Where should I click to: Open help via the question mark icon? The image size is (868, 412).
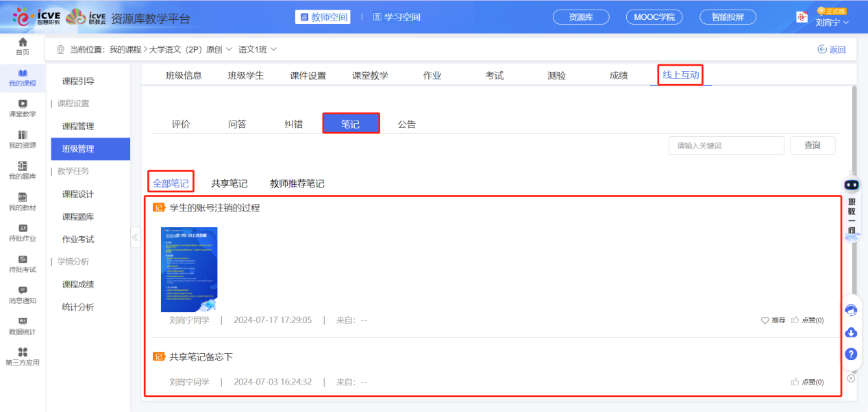pyautogui.click(x=850, y=355)
